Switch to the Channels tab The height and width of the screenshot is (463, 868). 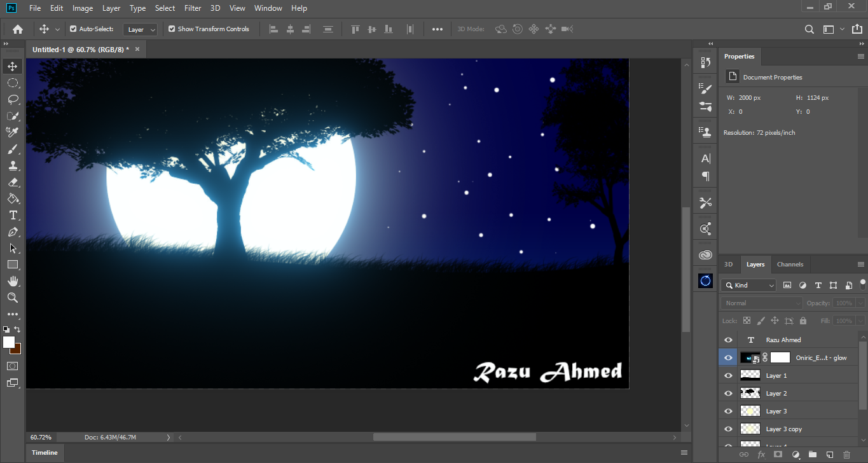790,265
